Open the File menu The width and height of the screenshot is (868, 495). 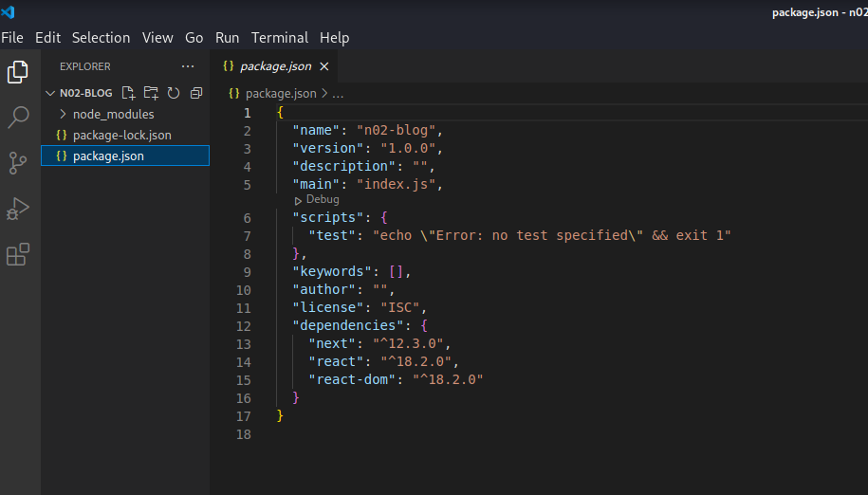[12, 38]
